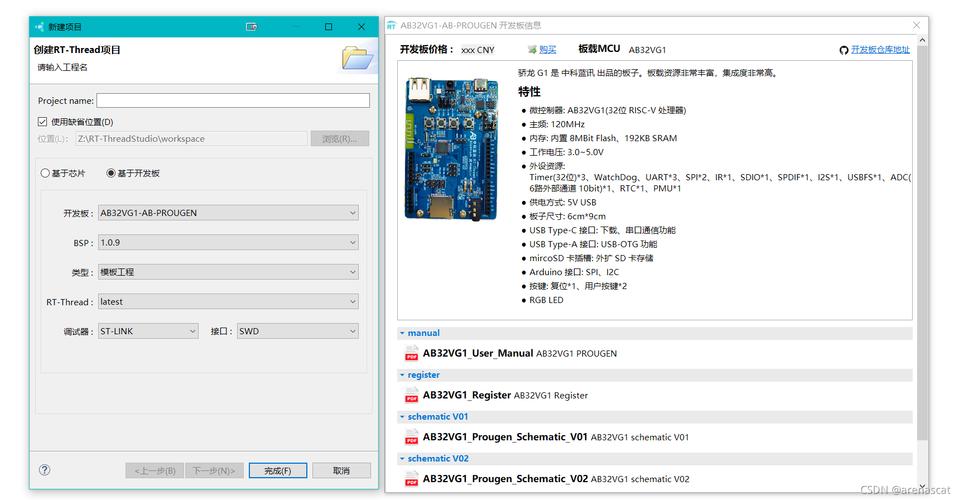The image size is (959, 500).
Task: Click the 板载MCU AB32VG1 text
Action: tap(622, 50)
